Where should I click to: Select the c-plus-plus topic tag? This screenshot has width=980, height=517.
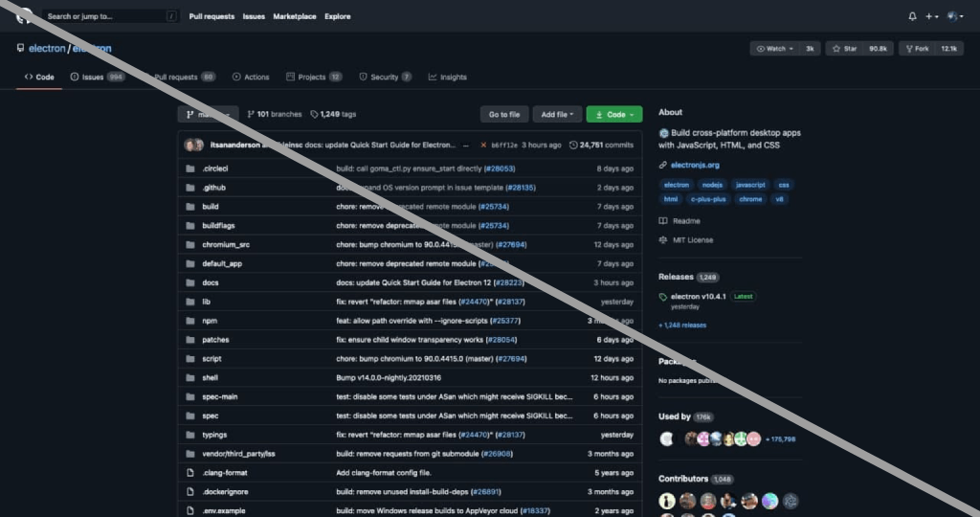708,199
